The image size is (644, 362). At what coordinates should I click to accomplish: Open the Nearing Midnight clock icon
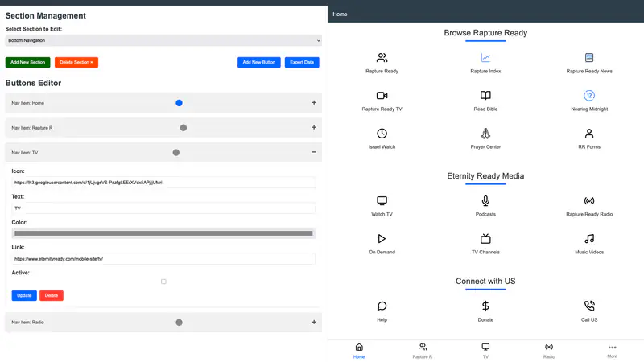[589, 96]
